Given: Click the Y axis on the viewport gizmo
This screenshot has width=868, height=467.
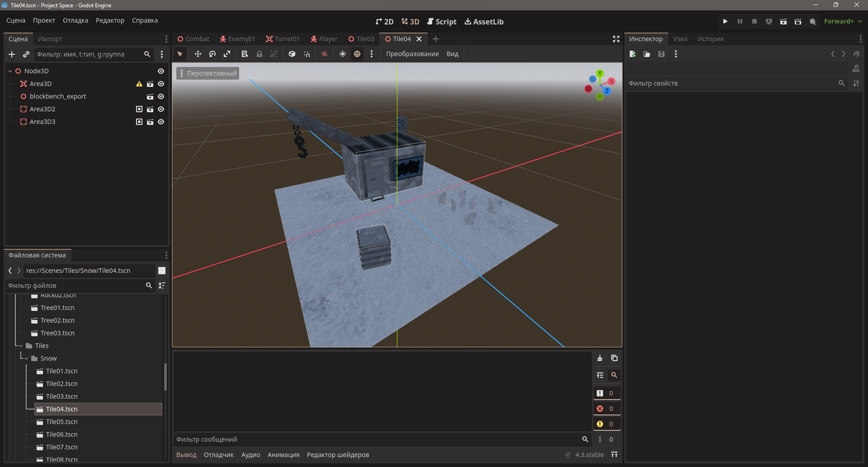Looking at the screenshot, I should click(600, 73).
